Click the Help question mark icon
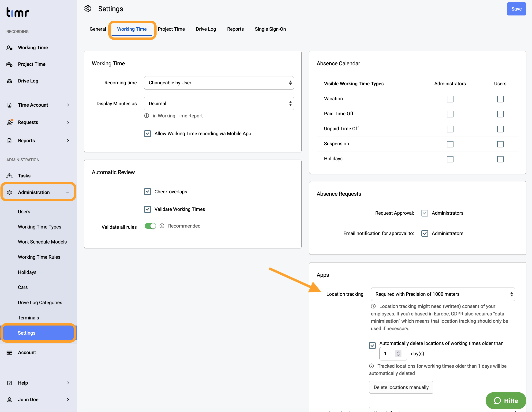The width and height of the screenshot is (532, 412). click(x=10, y=383)
